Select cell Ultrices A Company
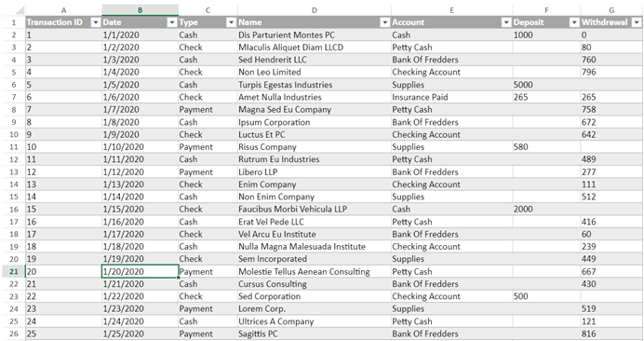The height and width of the screenshot is (341, 644). [315, 321]
